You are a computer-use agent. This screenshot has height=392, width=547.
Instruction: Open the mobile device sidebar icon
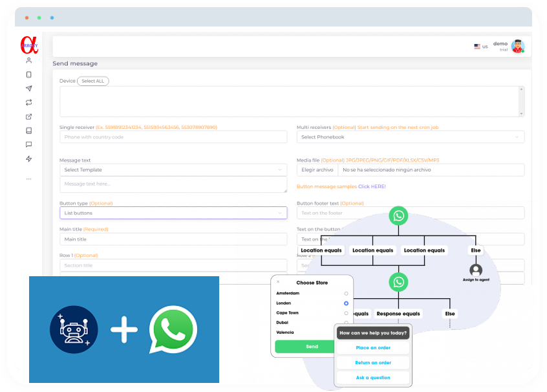28,74
